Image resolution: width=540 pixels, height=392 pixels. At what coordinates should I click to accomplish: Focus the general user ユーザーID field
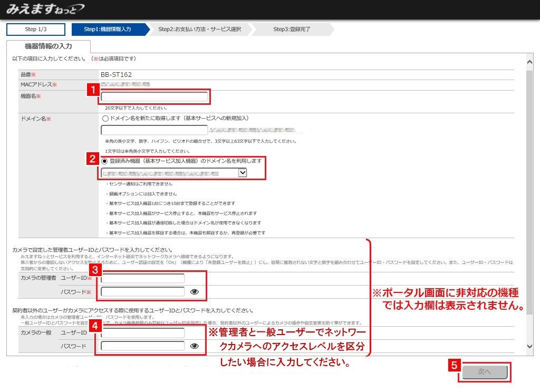click(x=143, y=333)
